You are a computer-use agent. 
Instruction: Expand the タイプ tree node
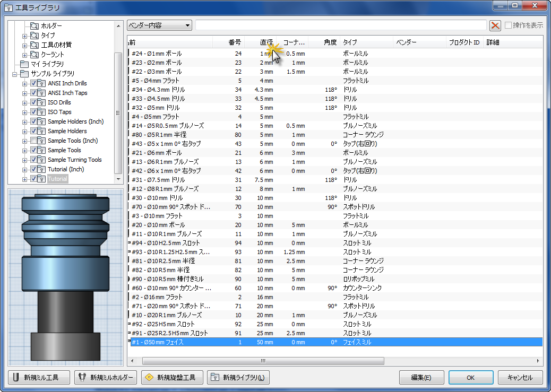point(24,36)
